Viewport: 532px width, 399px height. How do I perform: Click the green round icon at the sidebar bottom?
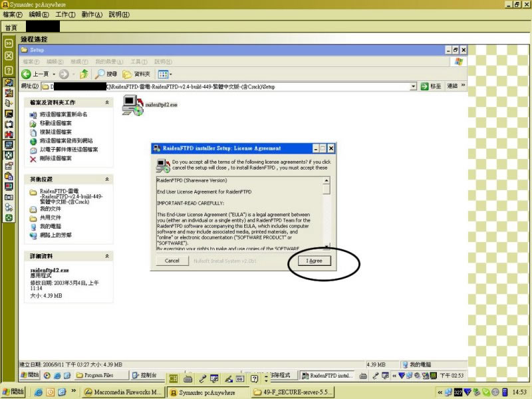click(9, 218)
